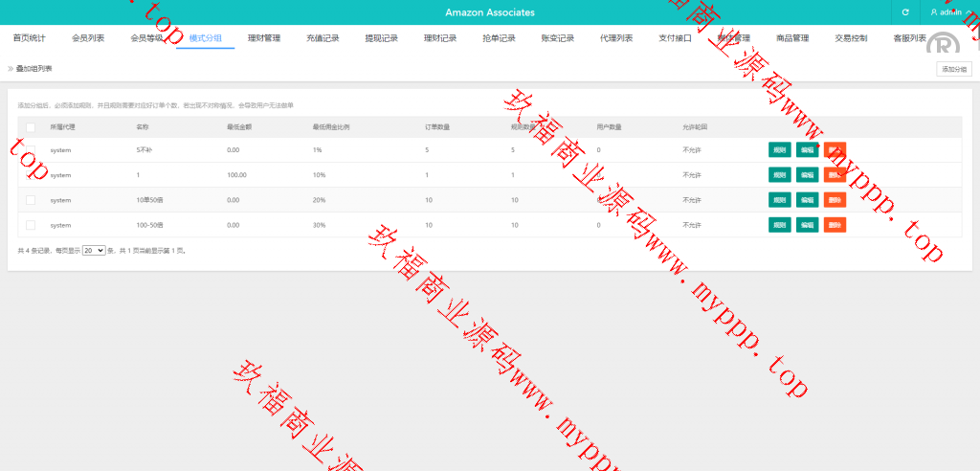
Task: Click 编辑 button for the 100.00 minimum row
Action: [x=807, y=175]
